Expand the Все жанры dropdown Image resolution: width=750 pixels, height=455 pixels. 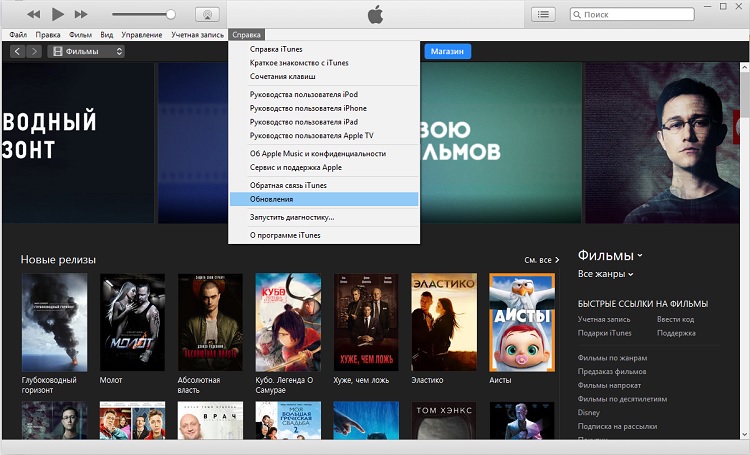tap(605, 274)
